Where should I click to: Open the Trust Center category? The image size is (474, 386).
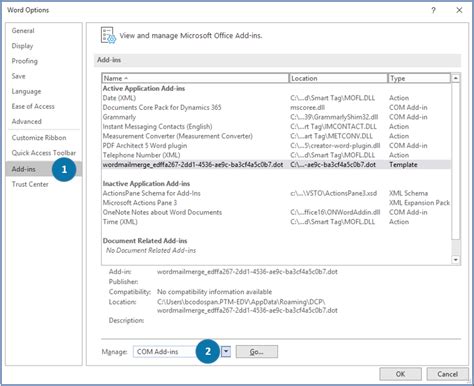(x=30, y=184)
